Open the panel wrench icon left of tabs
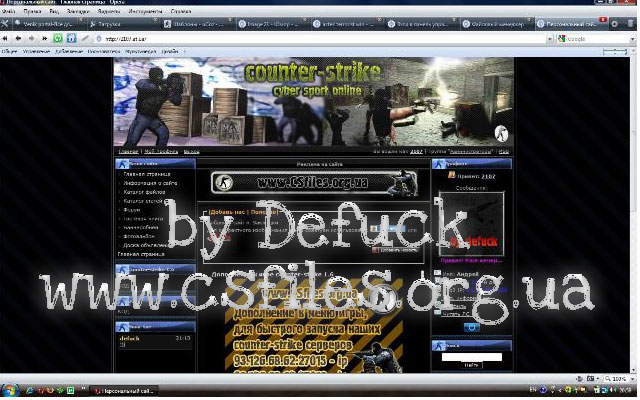Image resolution: width=640 pixels, height=400 pixels. click(x=4, y=24)
